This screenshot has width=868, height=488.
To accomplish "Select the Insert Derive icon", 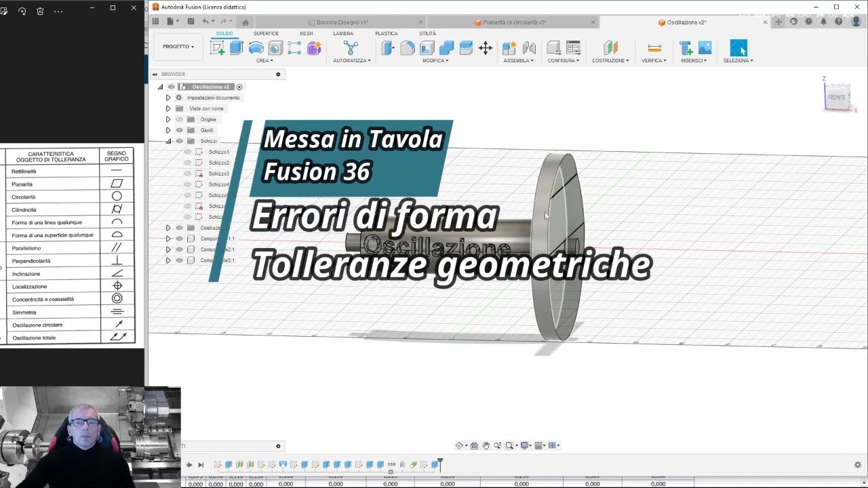I will [x=686, y=47].
